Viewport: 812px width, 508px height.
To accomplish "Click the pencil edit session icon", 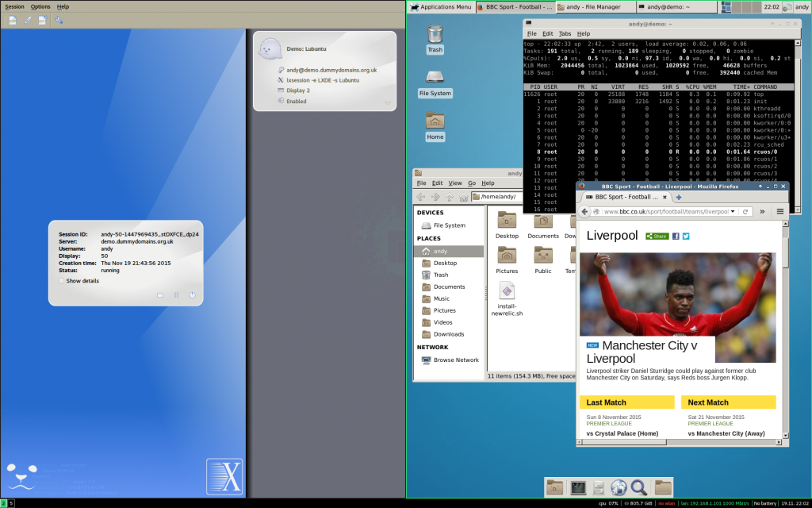I will coord(28,20).
